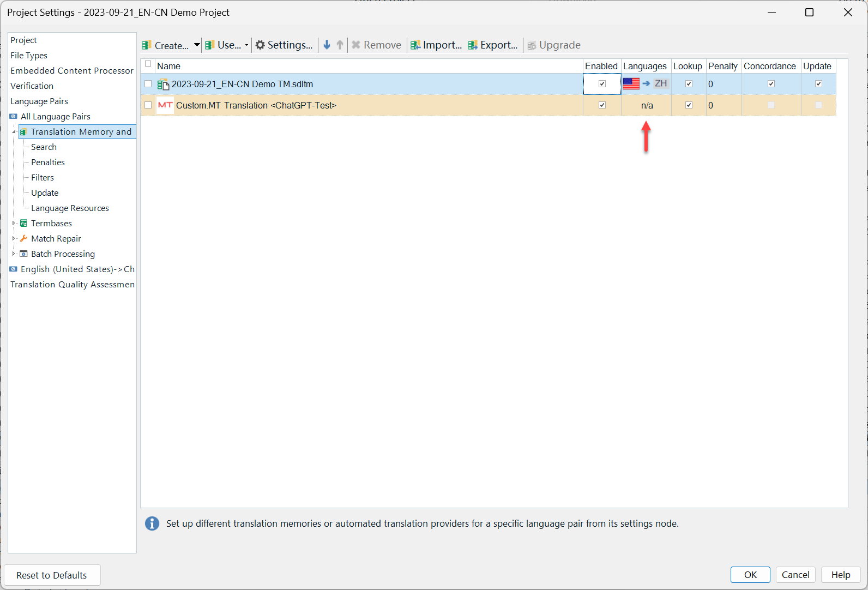
Task: Disable the Enabled checkbox for Demo TM.sdltm
Action: coord(602,84)
